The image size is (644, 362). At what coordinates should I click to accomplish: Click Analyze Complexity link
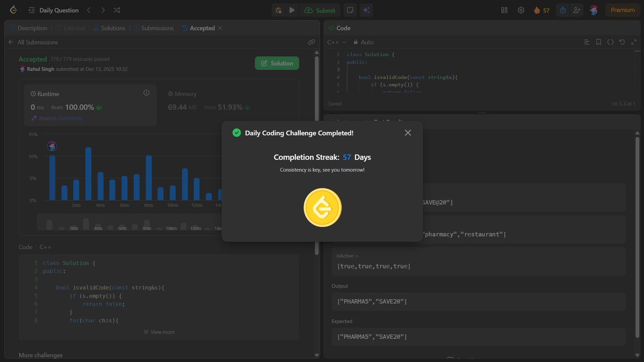pos(57,118)
